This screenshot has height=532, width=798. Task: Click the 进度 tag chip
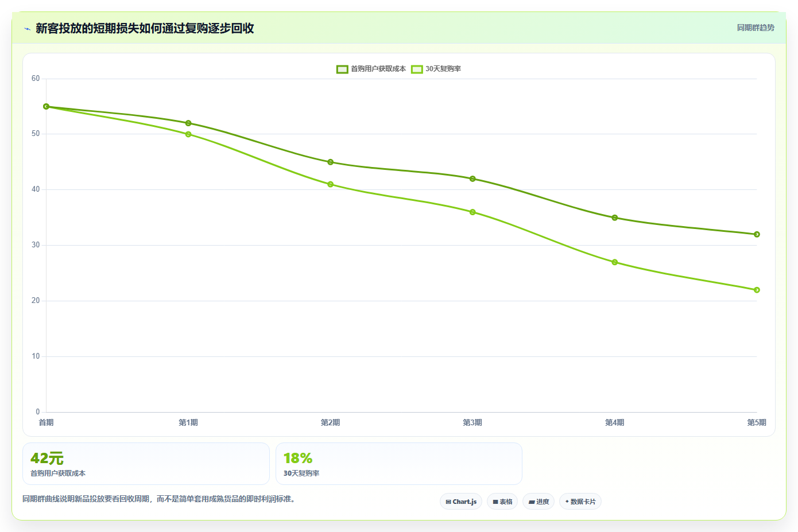pos(539,502)
